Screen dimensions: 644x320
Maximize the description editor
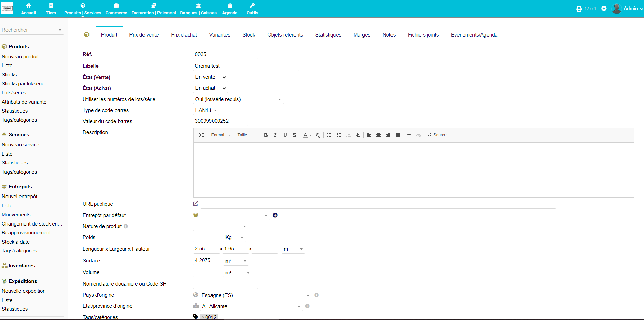201,135
